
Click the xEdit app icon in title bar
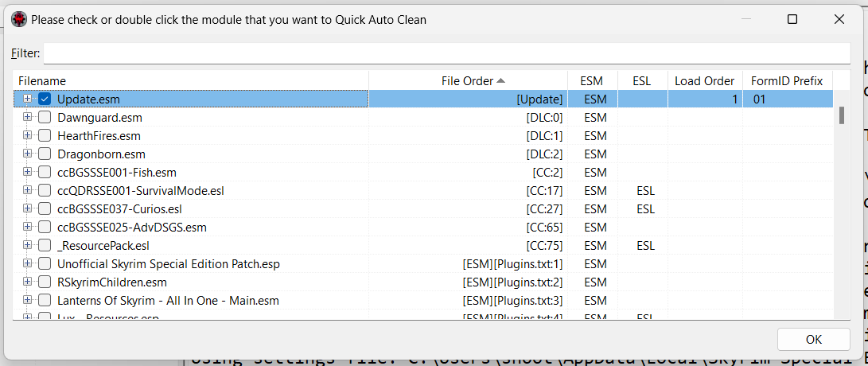click(x=19, y=19)
